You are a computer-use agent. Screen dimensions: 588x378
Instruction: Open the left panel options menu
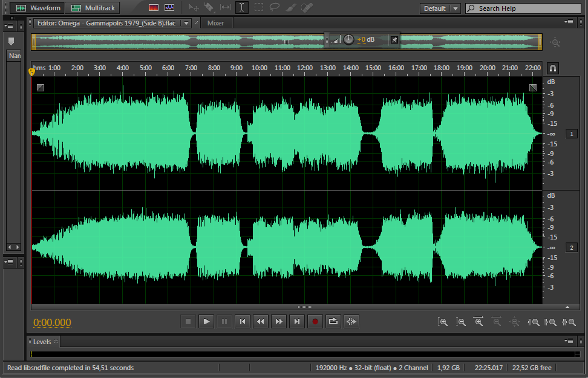pyautogui.click(x=8, y=25)
